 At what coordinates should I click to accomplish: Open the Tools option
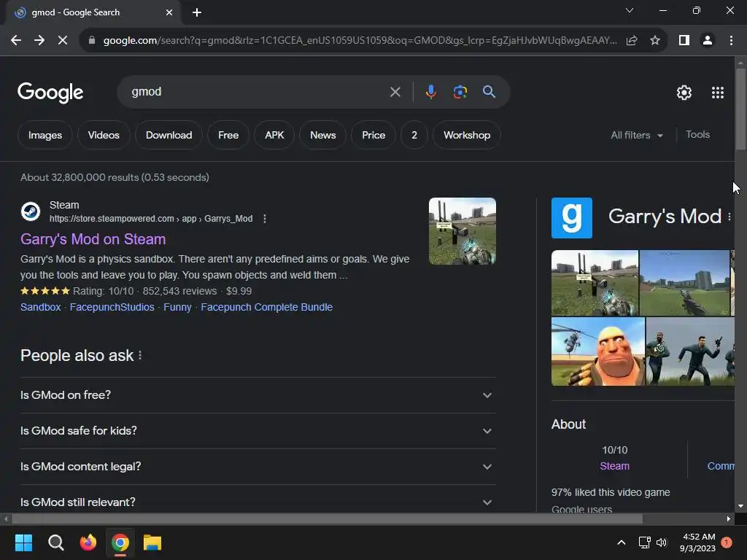pos(697,135)
